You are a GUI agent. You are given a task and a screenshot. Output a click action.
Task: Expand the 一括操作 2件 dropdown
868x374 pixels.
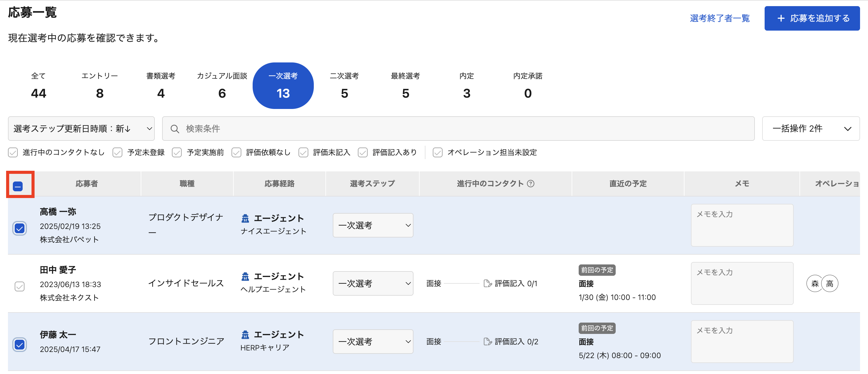point(811,129)
